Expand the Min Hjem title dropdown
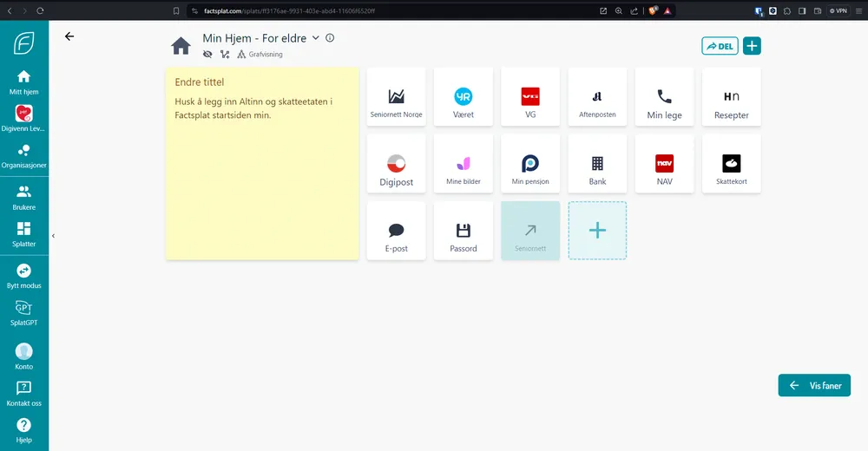Screen dimensions: 868x451 pyautogui.click(x=316, y=38)
